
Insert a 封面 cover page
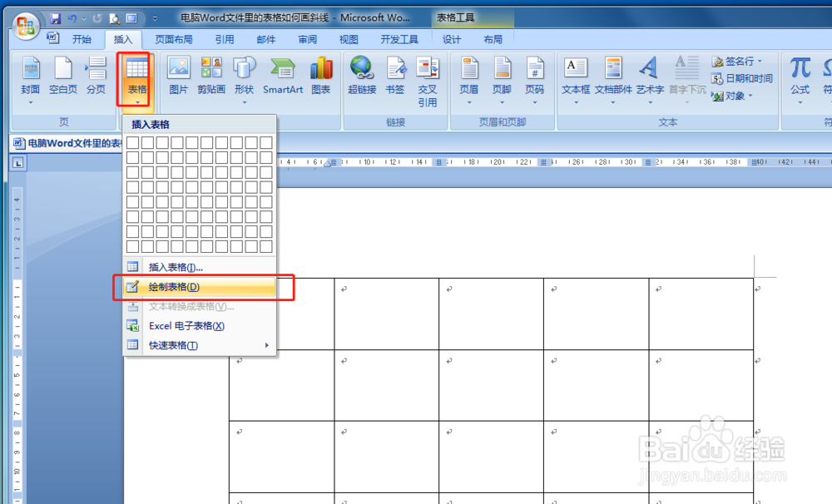[30, 80]
